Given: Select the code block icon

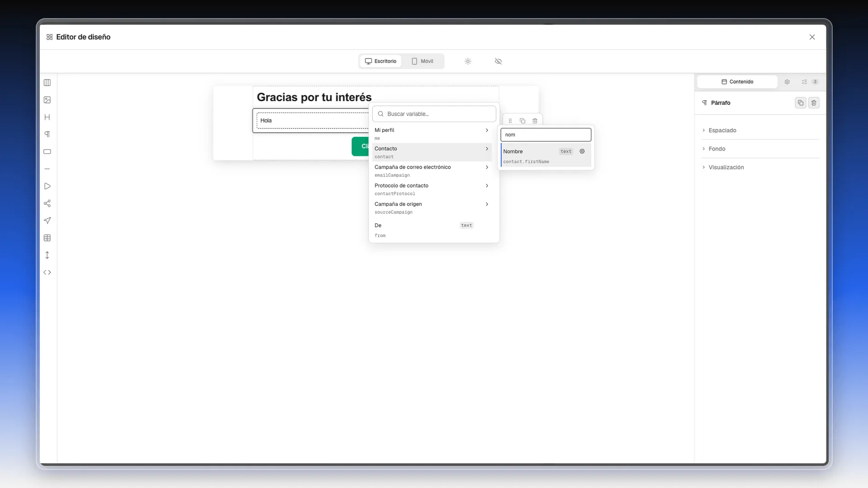Looking at the screenshot, I should [47, 272].
